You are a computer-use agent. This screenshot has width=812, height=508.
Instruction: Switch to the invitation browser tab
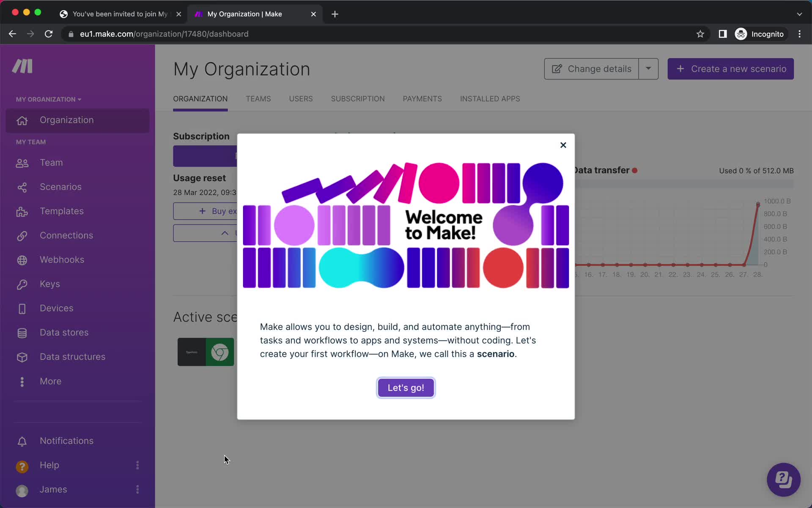tap(120, 14)
